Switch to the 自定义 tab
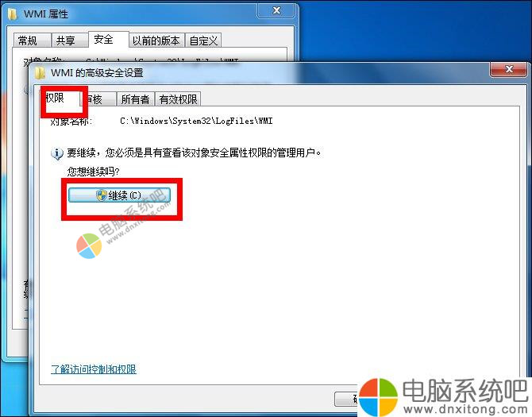This screenshot has height=417, width=532. (203, 41)
